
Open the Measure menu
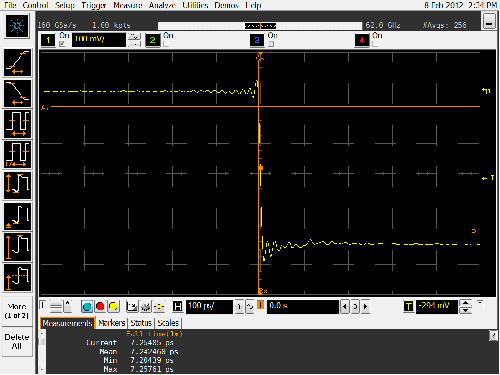pos(128,5)
